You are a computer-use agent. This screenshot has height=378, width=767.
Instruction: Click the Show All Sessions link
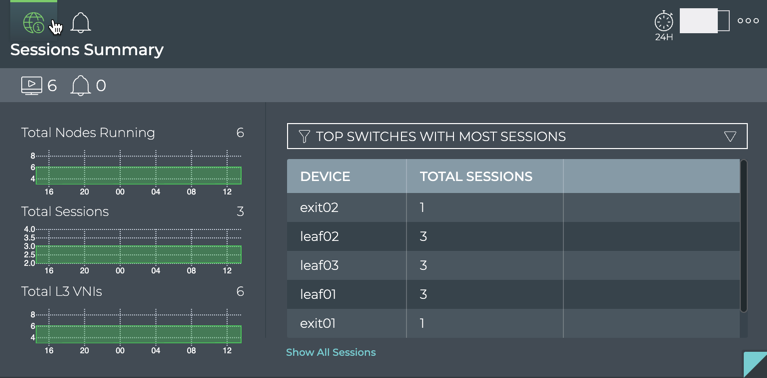click(x=331, y=352)
